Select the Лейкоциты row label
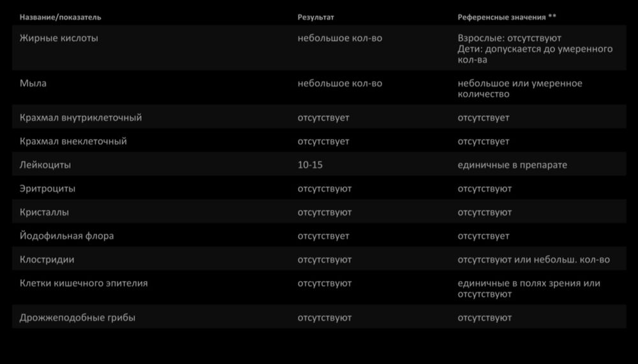 (x=45, y=165)
